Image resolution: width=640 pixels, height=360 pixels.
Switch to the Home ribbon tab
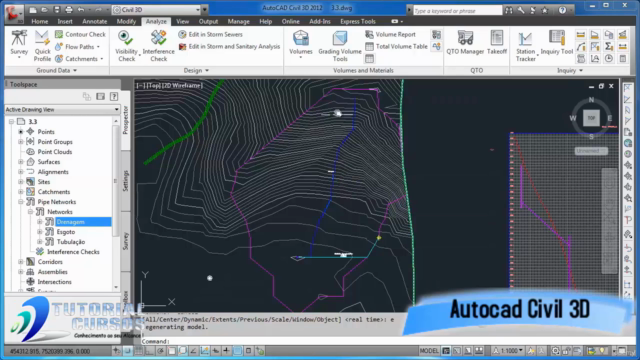(40, 21)
